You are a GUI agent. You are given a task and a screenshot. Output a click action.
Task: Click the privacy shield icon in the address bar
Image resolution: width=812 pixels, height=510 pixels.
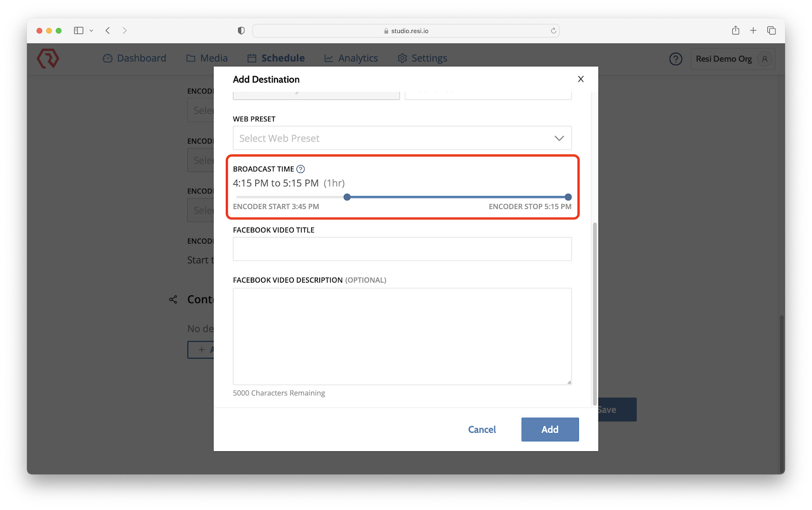240,30
